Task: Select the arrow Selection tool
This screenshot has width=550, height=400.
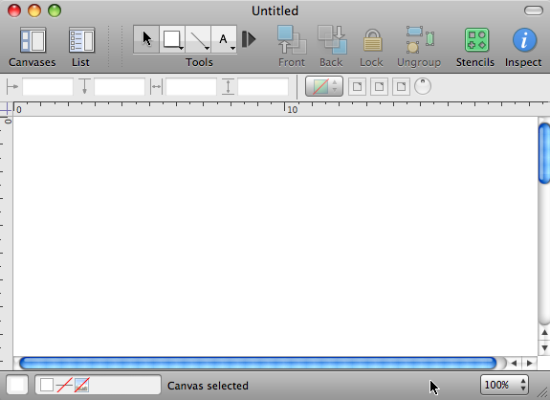Action: click(x=146, y=39)
